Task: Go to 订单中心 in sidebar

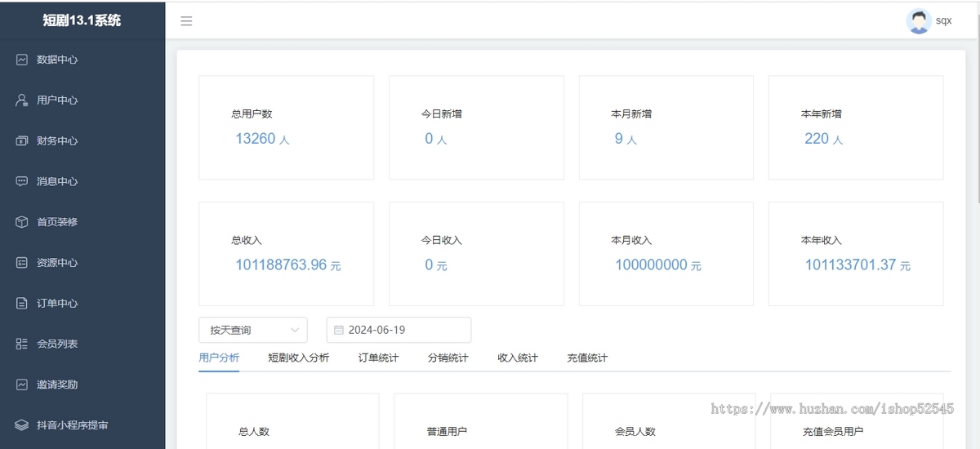Action: 82,303
